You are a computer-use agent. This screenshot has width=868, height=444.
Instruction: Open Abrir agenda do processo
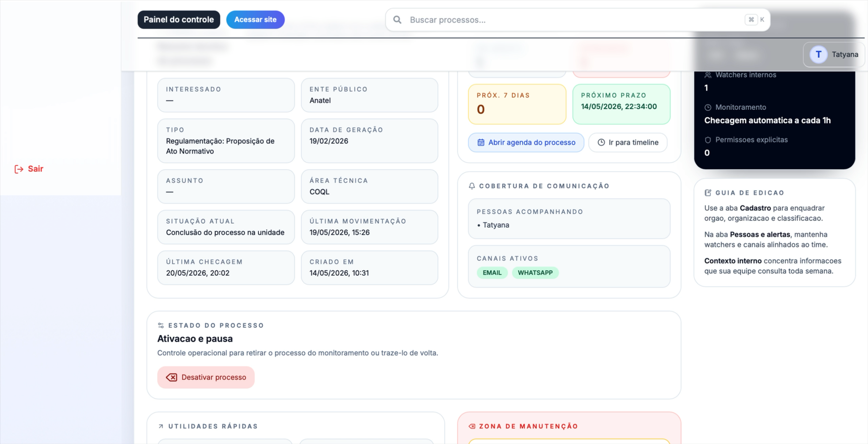pyautogui.click(x=526, y=142)
